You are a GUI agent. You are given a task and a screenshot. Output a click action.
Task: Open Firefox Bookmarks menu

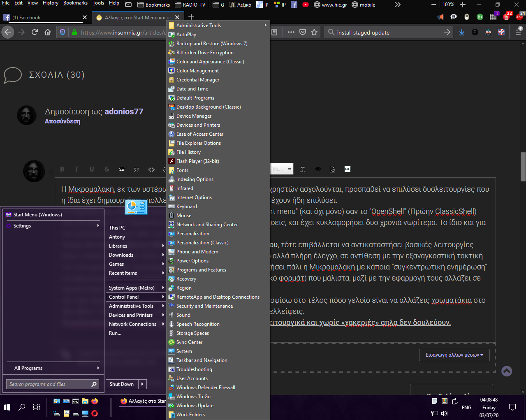click(x=75, y=3)
